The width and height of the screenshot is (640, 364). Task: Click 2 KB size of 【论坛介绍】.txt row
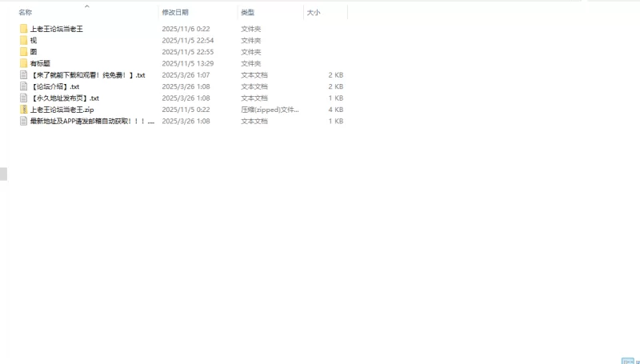point(335,86)
